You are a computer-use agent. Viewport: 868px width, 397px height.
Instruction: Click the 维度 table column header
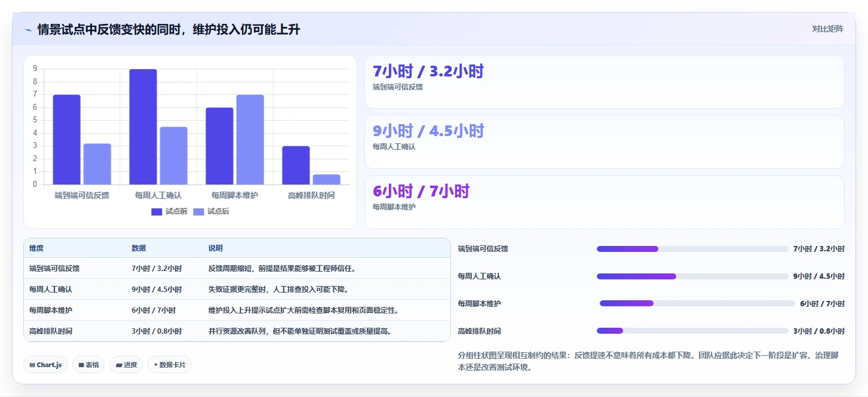point(36,248)
